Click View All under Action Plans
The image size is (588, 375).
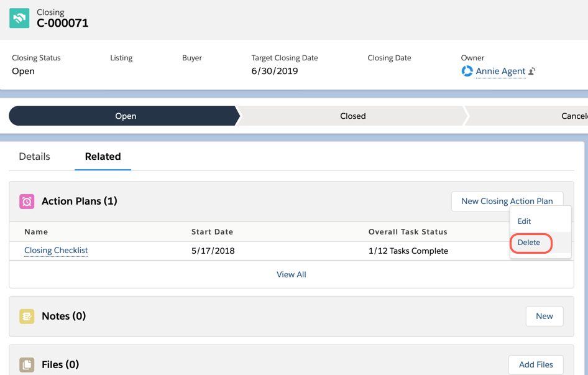click(291, 274)
